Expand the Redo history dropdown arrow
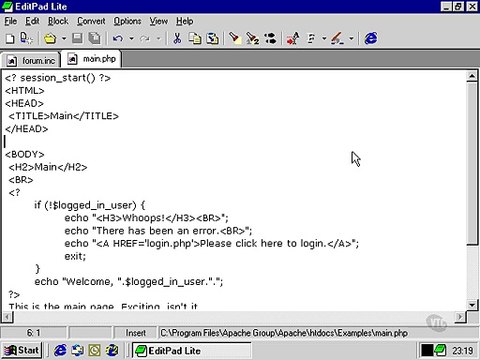This screenshot has width=480, height=360. 159,39
